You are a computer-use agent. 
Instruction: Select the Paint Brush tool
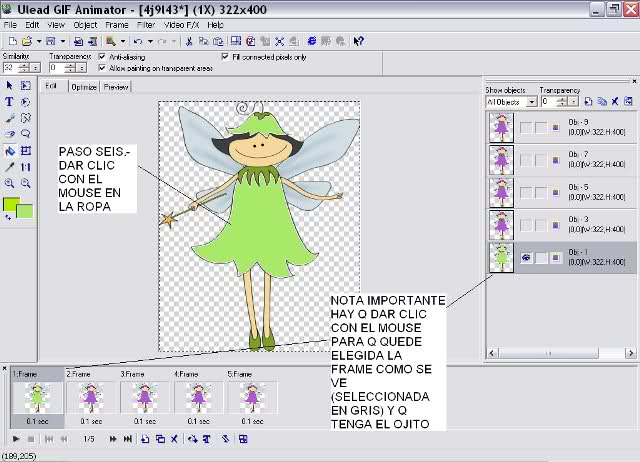pyautogui.click(x=9, y=118)
